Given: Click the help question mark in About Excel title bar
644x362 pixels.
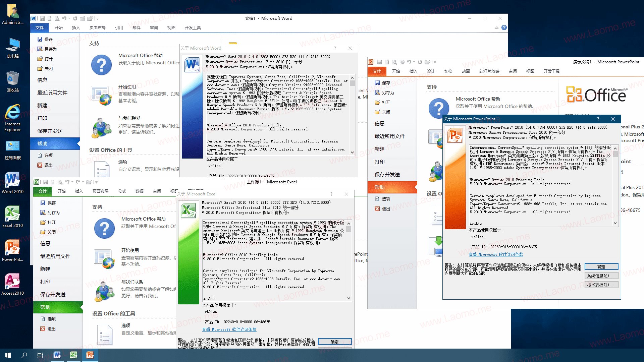Looking at the screenshot, I should click(x=331, y=194).
